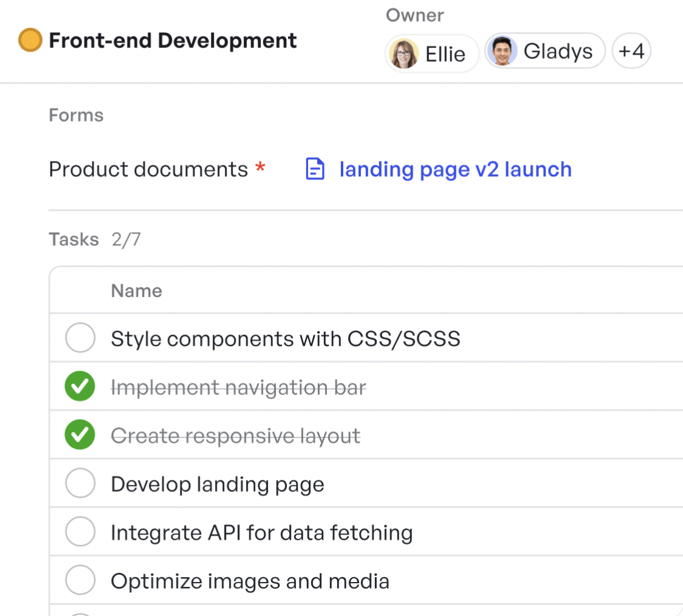Open the Integrate API for data fetching task
Viewport: 683px width, 616px height.
pos(262,533)
